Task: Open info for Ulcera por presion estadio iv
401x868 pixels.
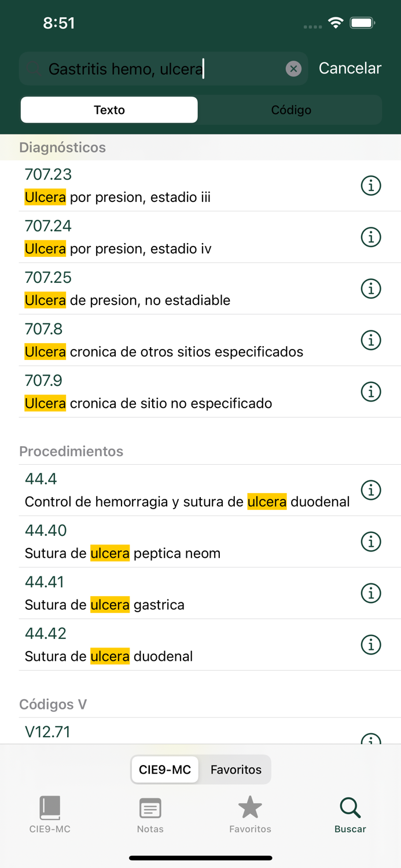Action: click(371, 237)
